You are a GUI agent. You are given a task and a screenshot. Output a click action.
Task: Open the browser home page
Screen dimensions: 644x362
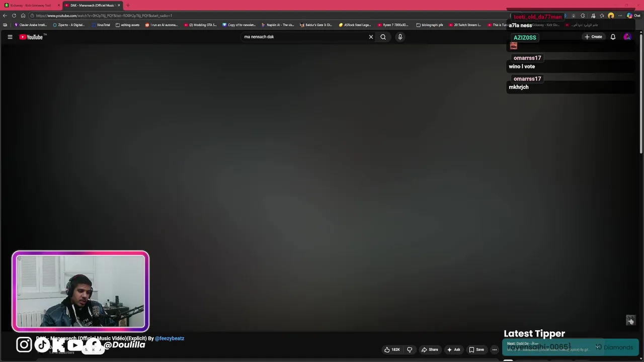point(23,16)
